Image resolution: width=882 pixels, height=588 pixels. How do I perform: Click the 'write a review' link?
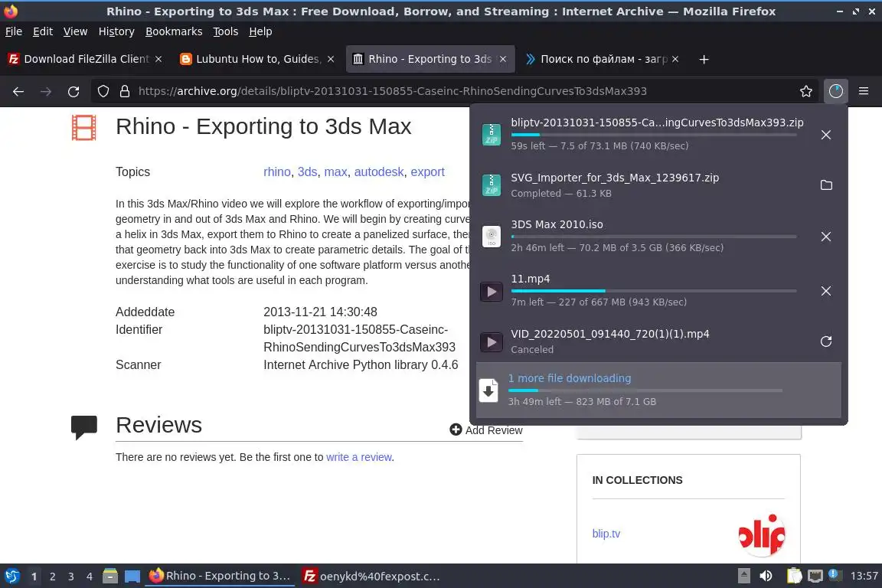(359, 457)
